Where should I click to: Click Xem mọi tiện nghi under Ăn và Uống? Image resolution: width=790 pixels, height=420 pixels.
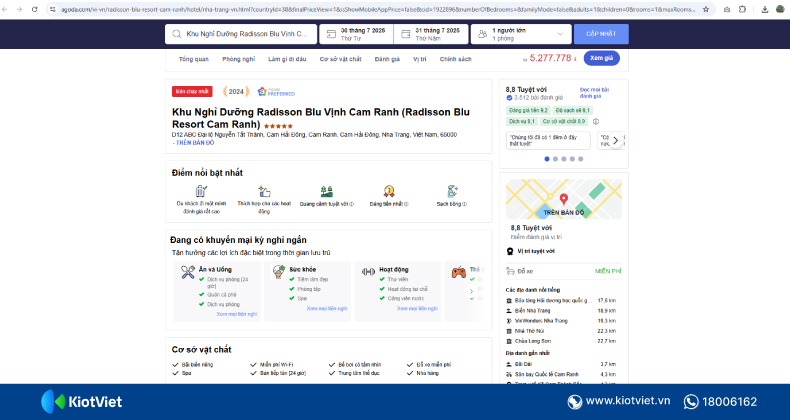236,314
